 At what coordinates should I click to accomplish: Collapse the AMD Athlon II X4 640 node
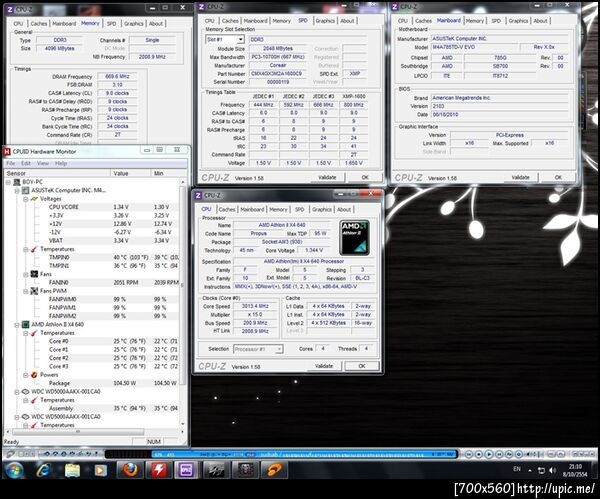pos(16,325)
